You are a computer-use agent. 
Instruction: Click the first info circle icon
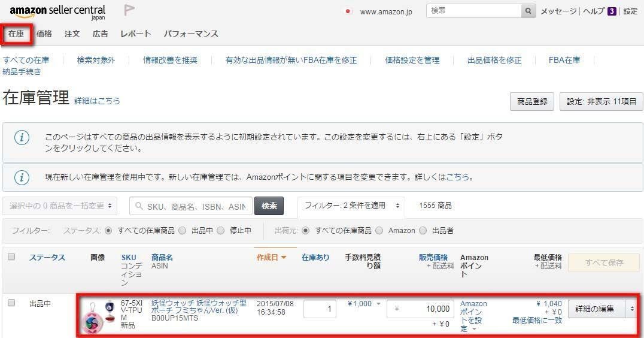point(22,137)
